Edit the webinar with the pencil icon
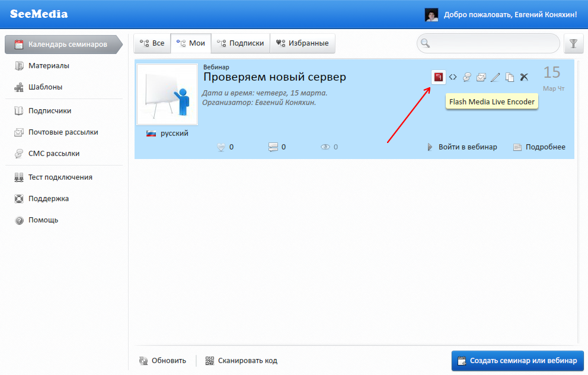Screen dimensions: 588x375 point(496,77)
